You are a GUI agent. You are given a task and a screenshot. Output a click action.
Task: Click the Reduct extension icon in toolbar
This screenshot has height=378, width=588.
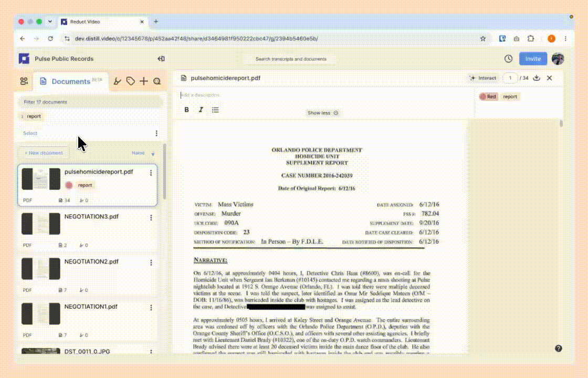tap(502, 39)
